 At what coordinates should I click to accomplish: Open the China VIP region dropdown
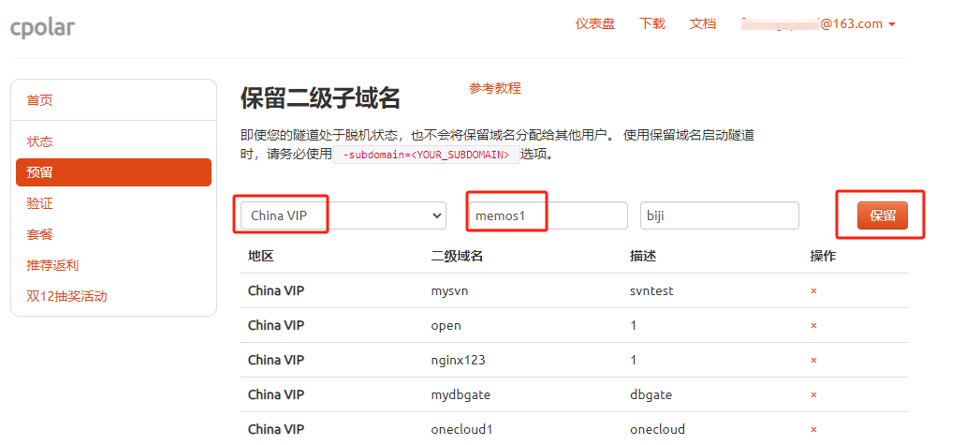click(x=344, y=215)
